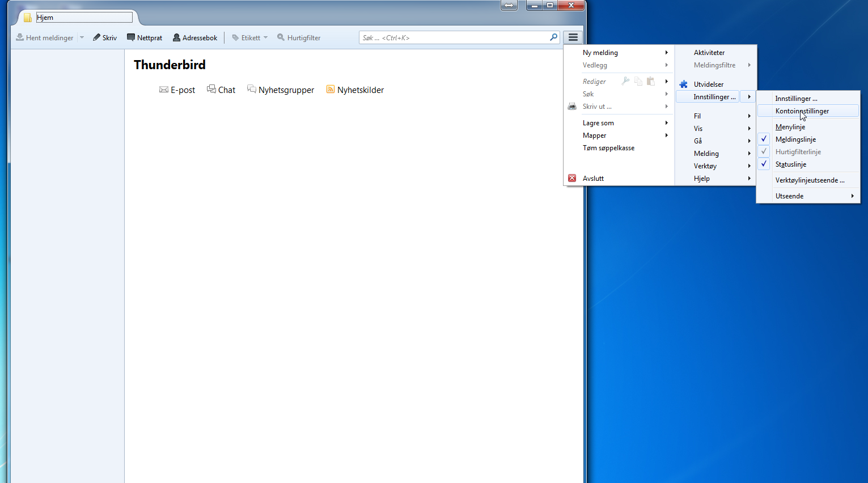Click the red Avslutt exit icon
This screenshot has height=483, width=868.
[x=572, y=178]
